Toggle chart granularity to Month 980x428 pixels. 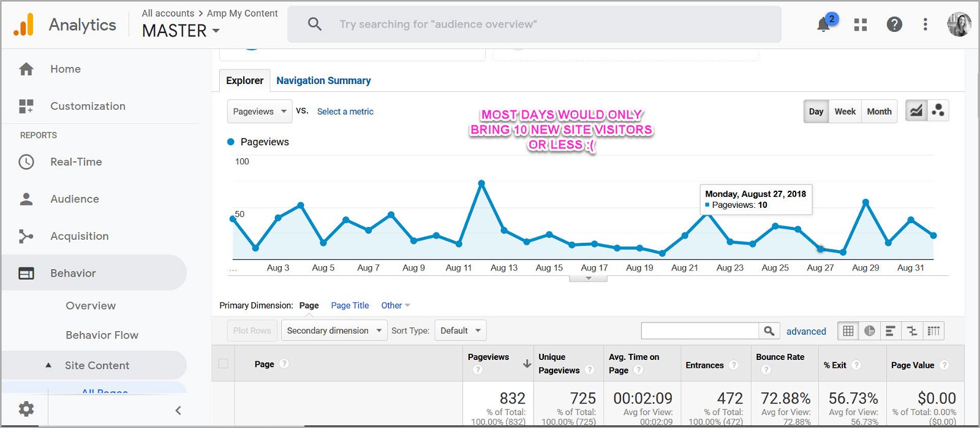coord(879,112)
